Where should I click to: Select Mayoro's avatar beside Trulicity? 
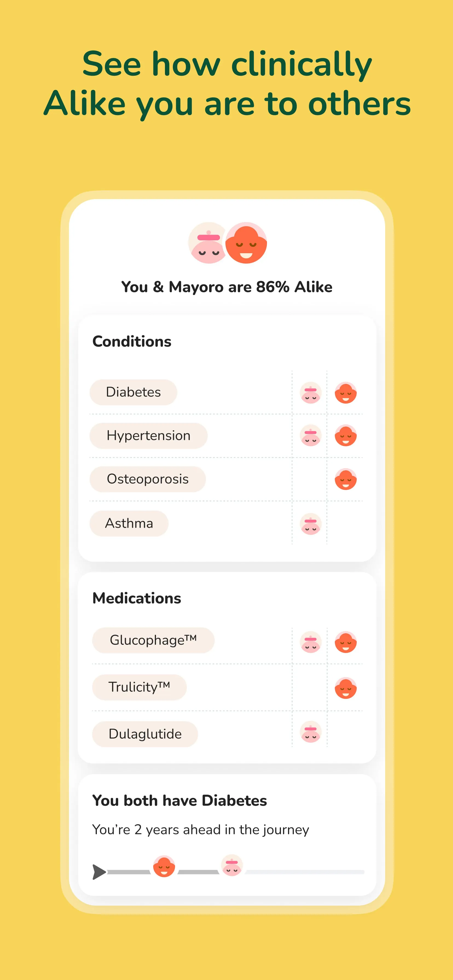pyautogui.click(x=346, y=688)
